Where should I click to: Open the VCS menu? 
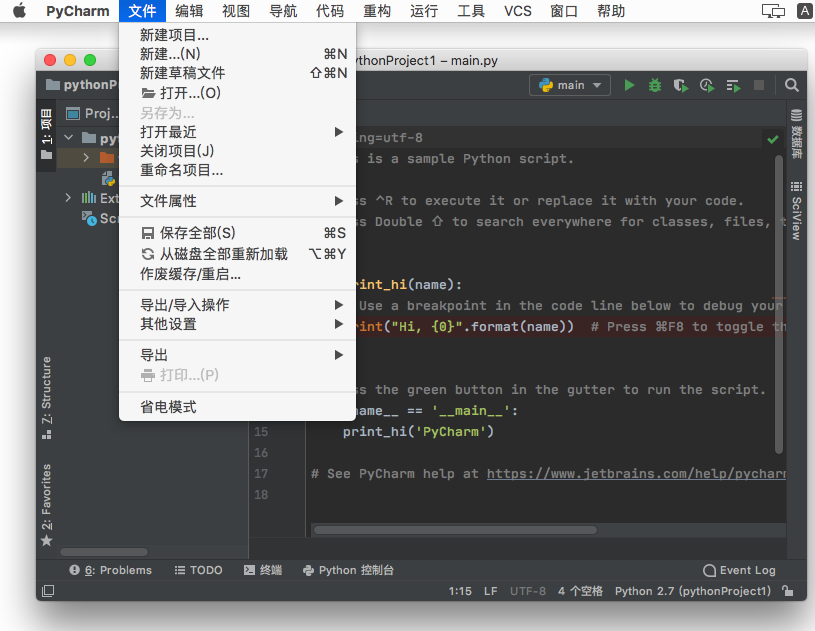point(518,11)
